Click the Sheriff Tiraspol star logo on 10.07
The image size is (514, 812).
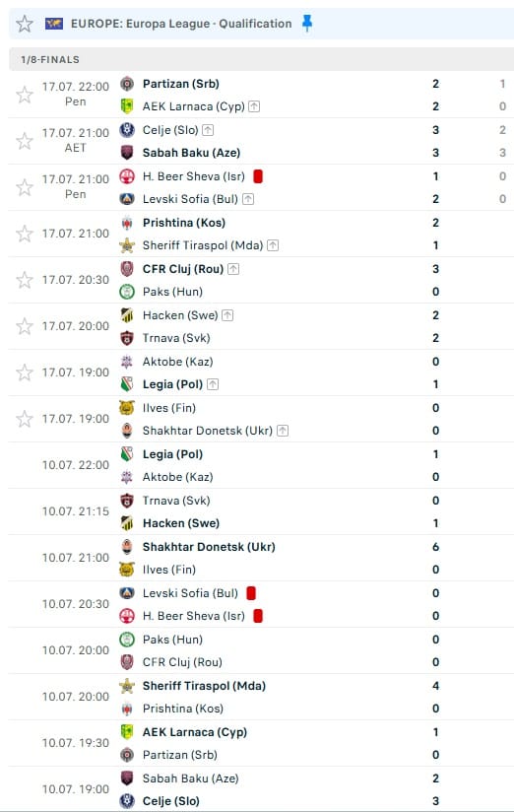click(127, 686)
